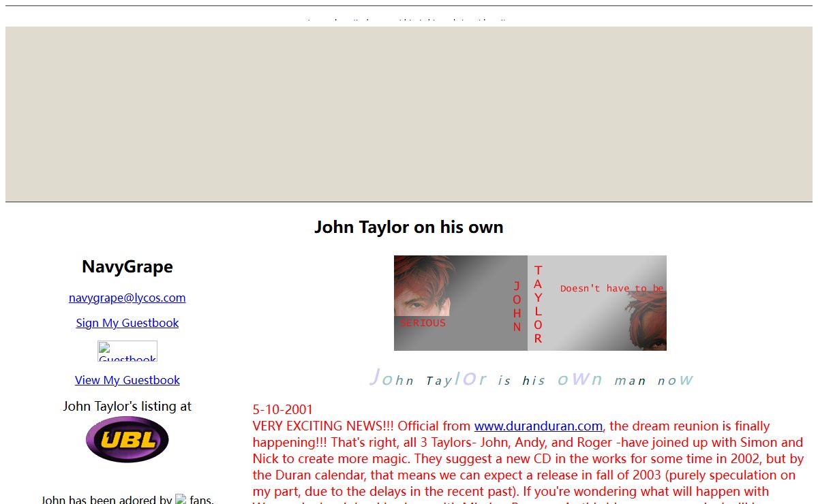The height and width of the screenshot is (504, 818).
Task: Follow the Sign My Guestbook link
Action: 127,323
